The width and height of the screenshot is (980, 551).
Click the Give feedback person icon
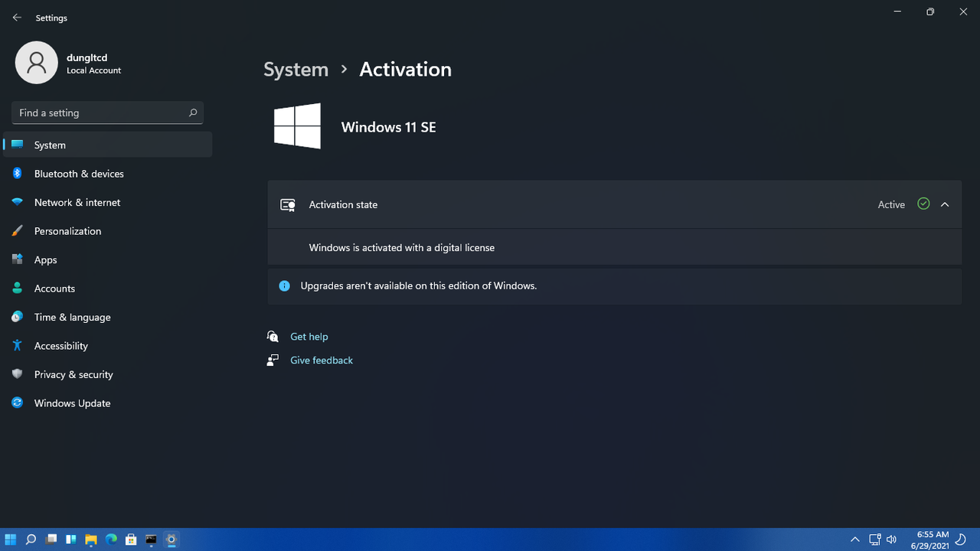tap(273, 360)
